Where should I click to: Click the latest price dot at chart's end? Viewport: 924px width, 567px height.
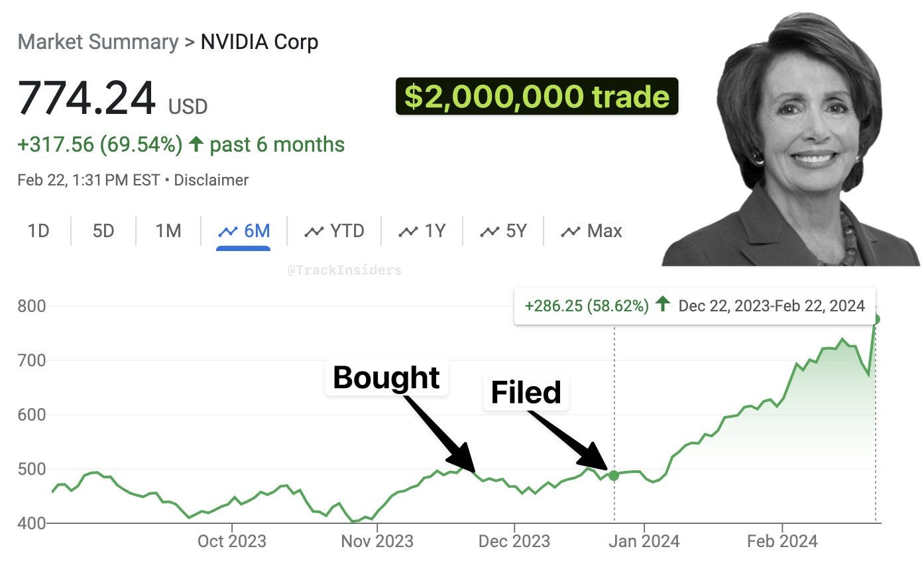pos(876,319)
